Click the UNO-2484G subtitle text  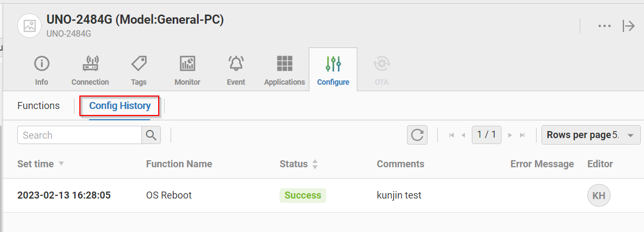click(69, 33)
